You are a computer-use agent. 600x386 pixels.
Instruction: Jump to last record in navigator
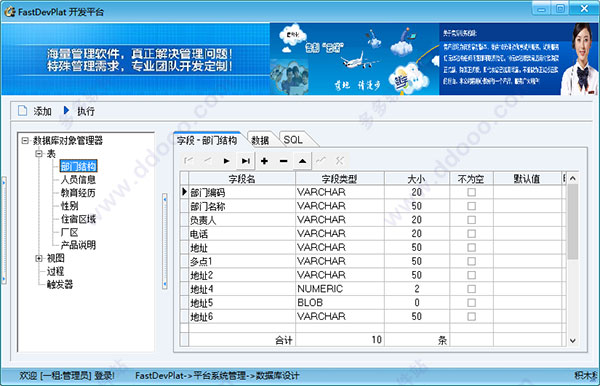(245, 161)
